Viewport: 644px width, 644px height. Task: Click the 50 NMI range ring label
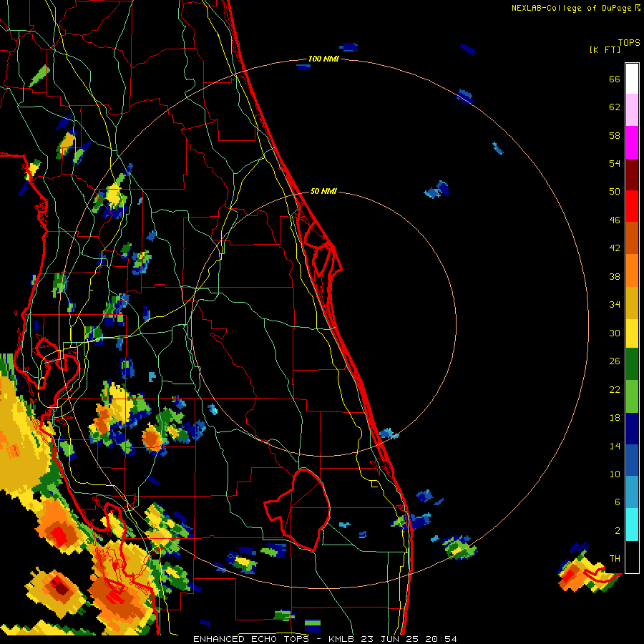pos(323,191)
